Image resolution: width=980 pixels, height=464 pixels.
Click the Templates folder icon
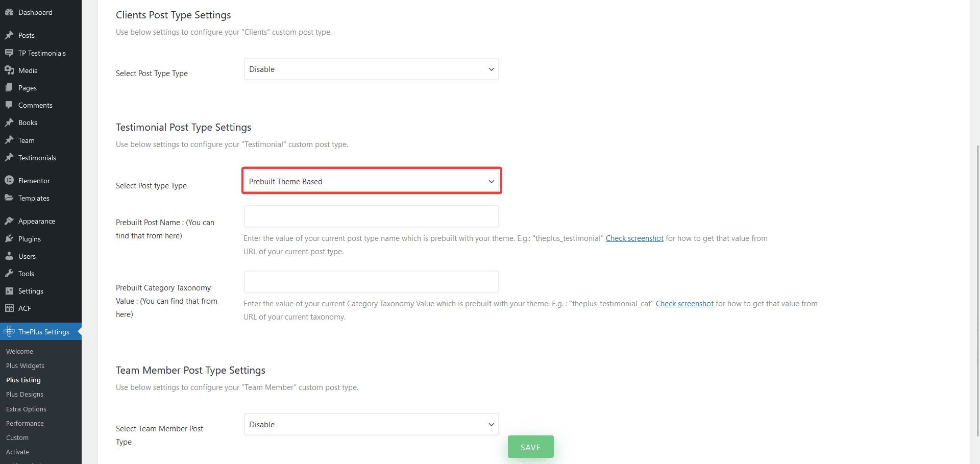[x=9, y=198]
